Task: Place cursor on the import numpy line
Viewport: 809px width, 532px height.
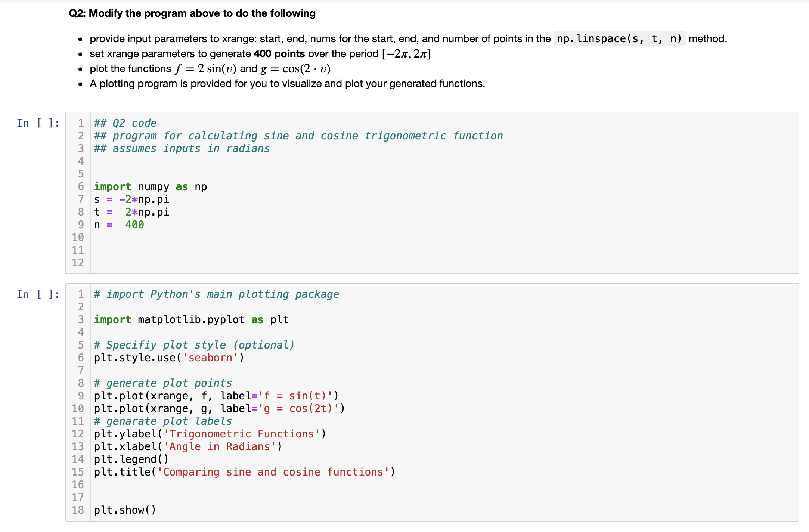Action: point(151,186)
